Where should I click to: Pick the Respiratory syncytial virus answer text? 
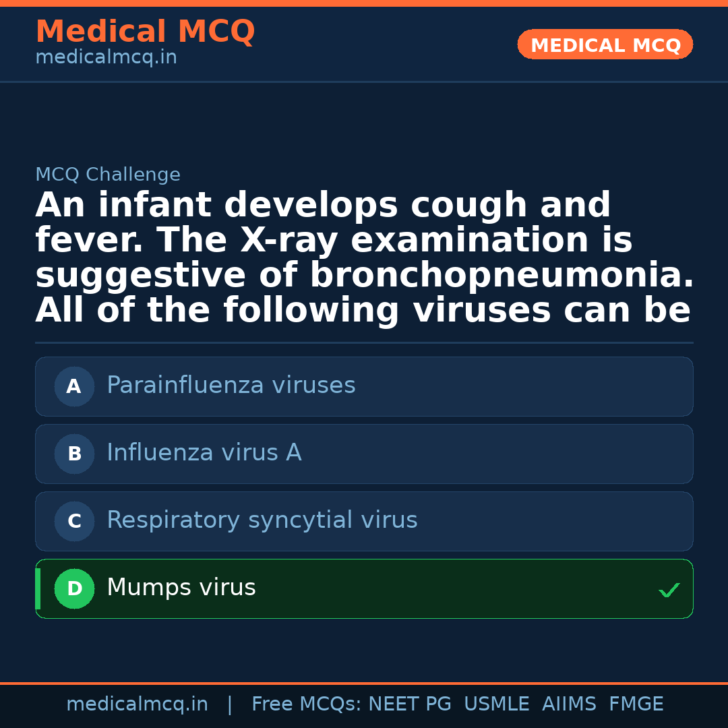(x=262, y=520)
